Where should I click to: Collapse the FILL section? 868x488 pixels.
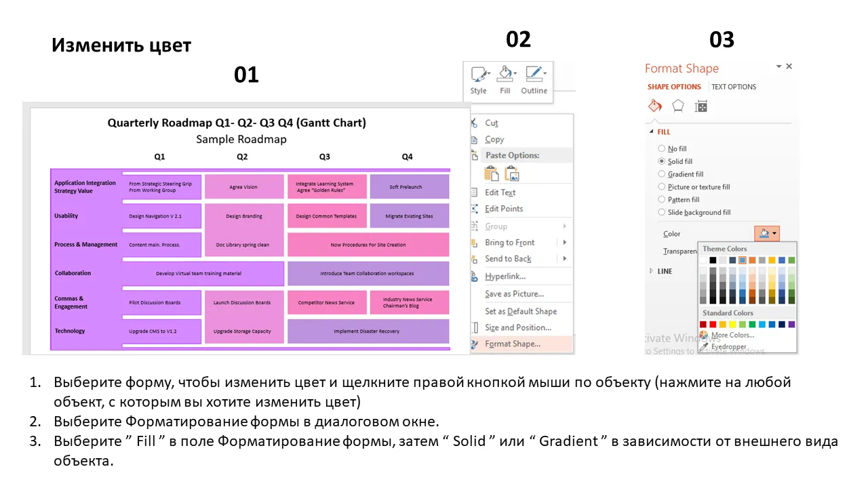pos(652,132)
